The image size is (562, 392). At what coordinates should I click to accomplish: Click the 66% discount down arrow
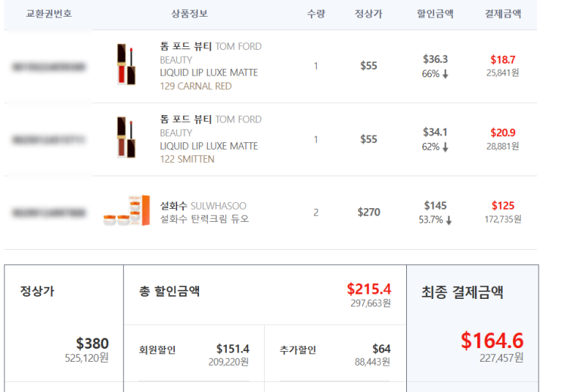tap(446, 74)
